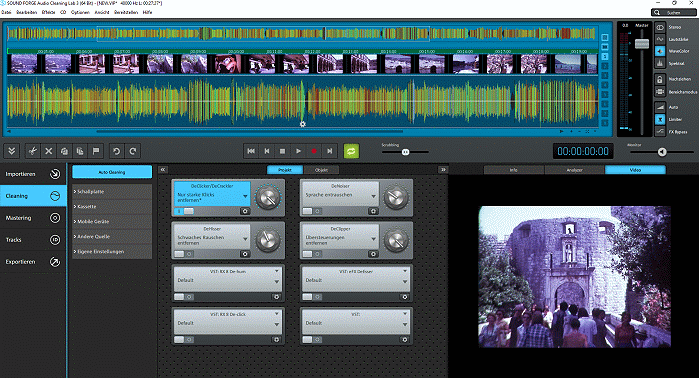The width and height of the screenshot is (699, 378).
Task: Open the Mastering section
Action: click(33, 218)
